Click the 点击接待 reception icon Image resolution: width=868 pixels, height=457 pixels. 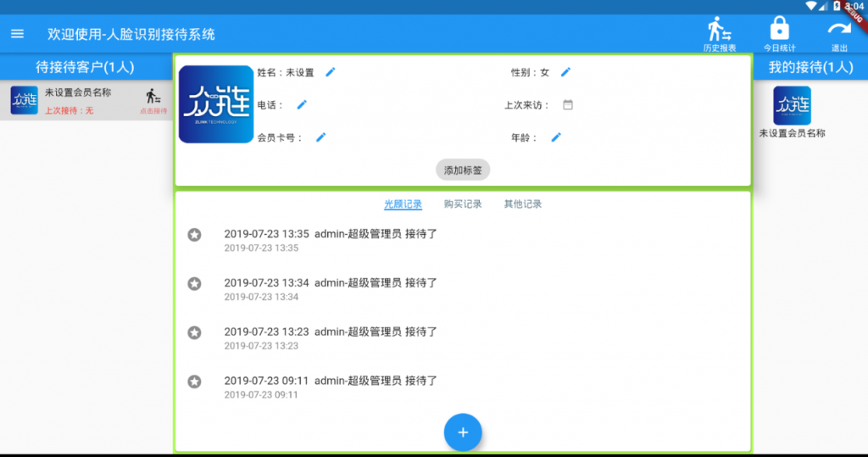[x=153, y=100]
